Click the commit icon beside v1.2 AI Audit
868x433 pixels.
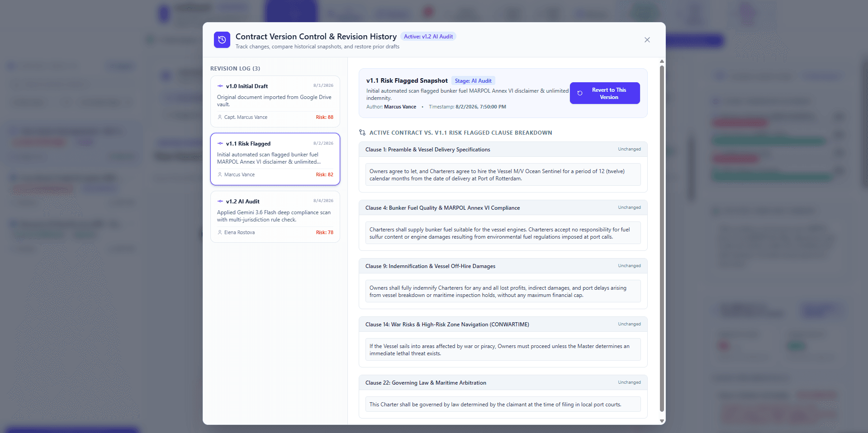(x=220, y=201)
